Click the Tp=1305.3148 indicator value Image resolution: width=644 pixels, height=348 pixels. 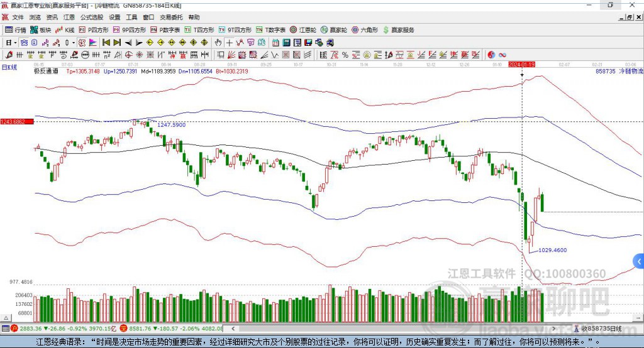[83, 71]
